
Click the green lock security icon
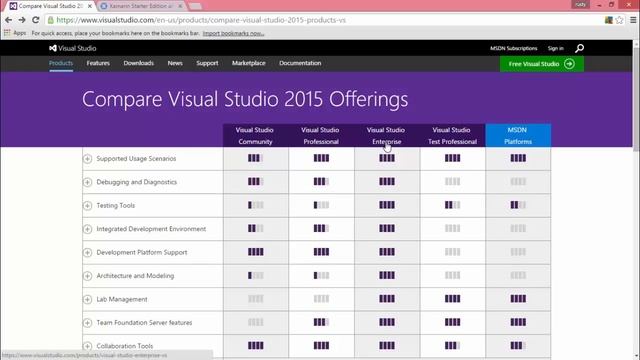pos(51,20)
